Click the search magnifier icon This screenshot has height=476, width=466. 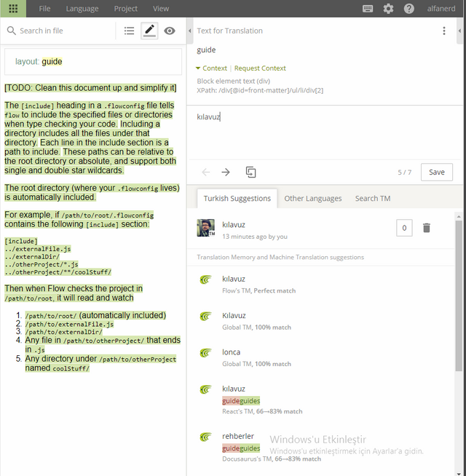[x=11, y=31]
